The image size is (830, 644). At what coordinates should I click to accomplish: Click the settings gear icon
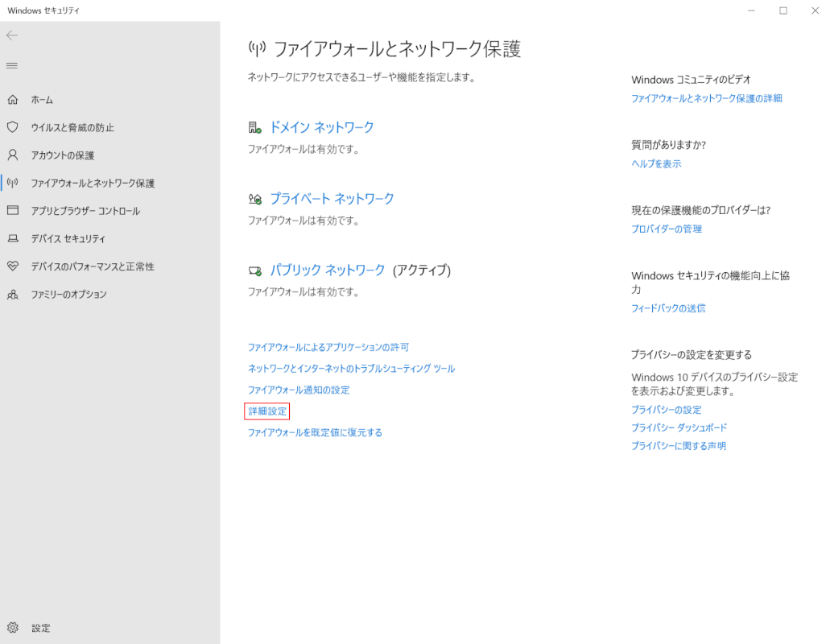[x=13, y=628]
